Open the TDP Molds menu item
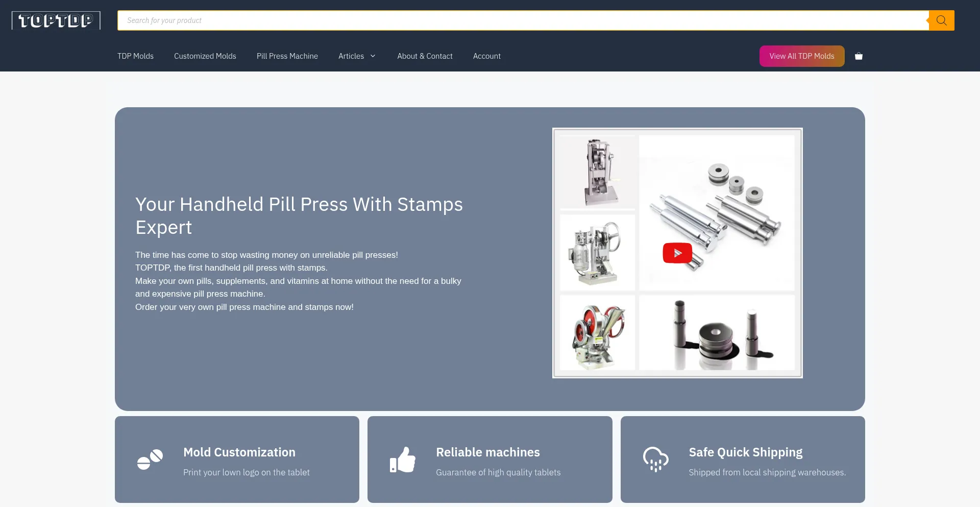The width and height of the screenshot is (980, 507). pyautogui.click(x=135, y=56)
